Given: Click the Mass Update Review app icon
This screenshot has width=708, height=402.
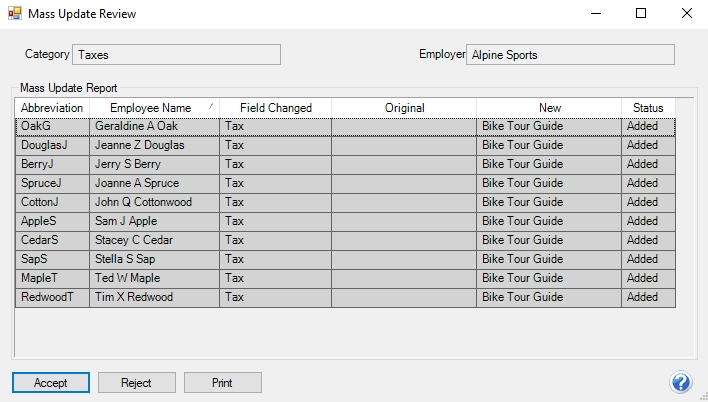Looking at the screenshot, I should (14, 14).
